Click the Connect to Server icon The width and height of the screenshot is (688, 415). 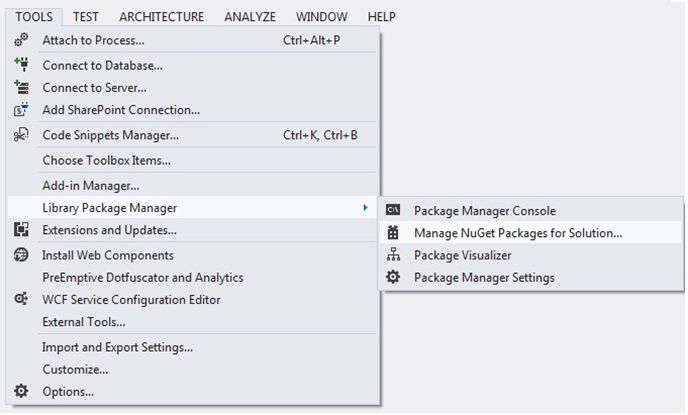click(22, 88)
